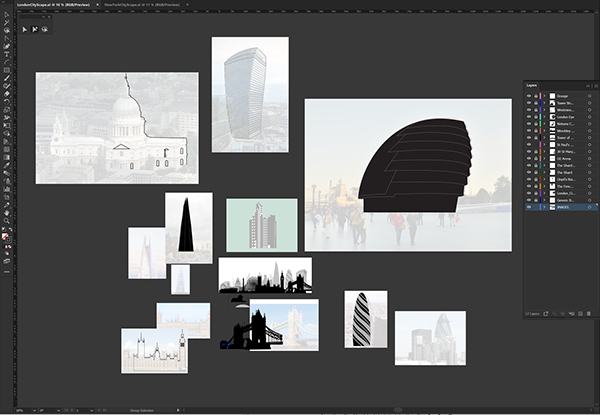Hide the O2 Arena layer

529,158
